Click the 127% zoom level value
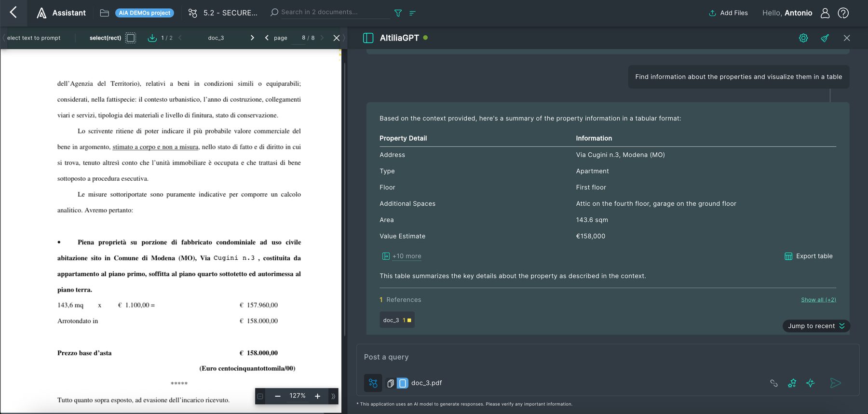 click(297, 396)
